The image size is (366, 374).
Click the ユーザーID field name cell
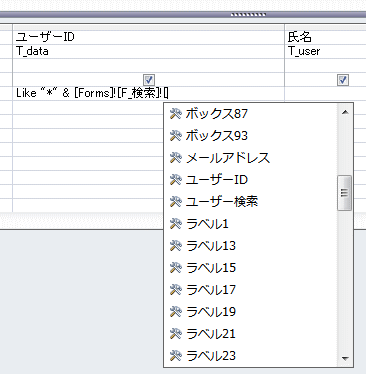pyautogui.click(x=149, y=37)
